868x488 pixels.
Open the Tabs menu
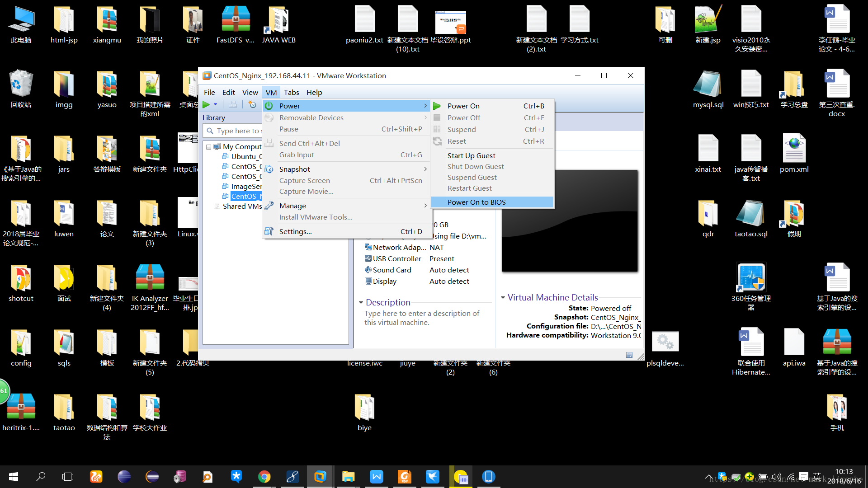point(292,92)
